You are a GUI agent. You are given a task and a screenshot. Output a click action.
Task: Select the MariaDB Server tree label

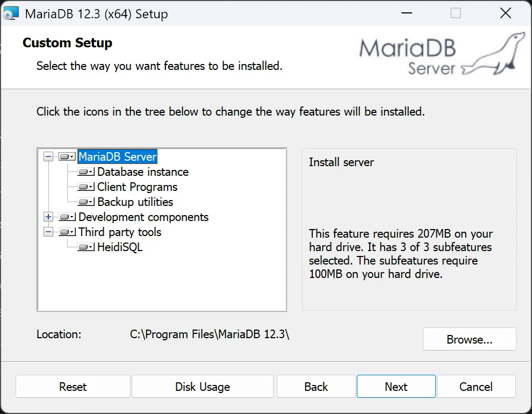[117, 156]
